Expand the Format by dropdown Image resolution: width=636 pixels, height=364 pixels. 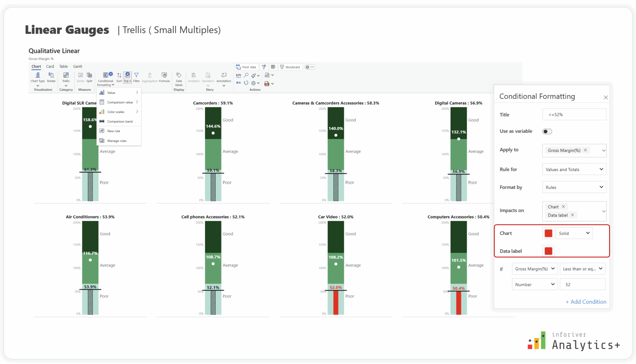pyautogui.click(x=574, y=187)
